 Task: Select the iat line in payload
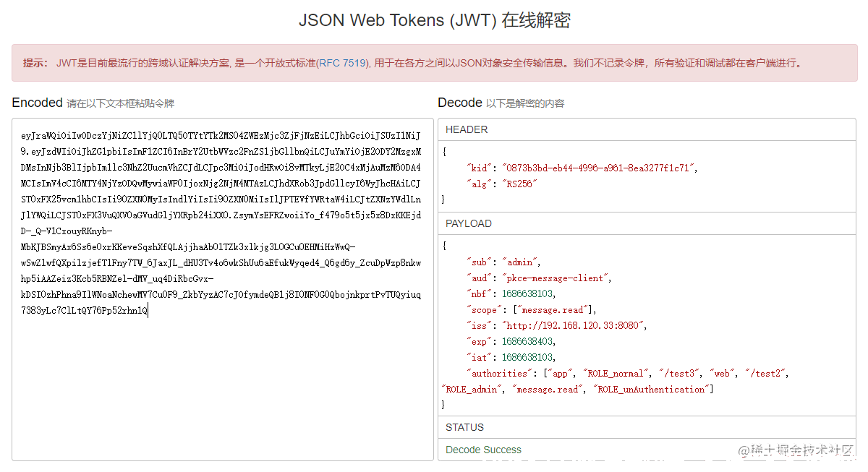point(512,357)
